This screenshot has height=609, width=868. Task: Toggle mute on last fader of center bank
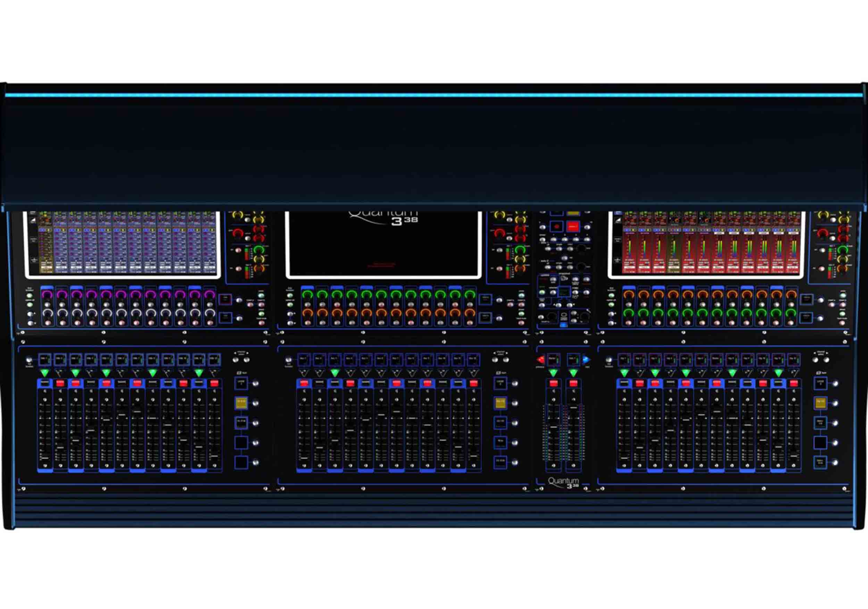pyautogui.click(x=473, y=383)
